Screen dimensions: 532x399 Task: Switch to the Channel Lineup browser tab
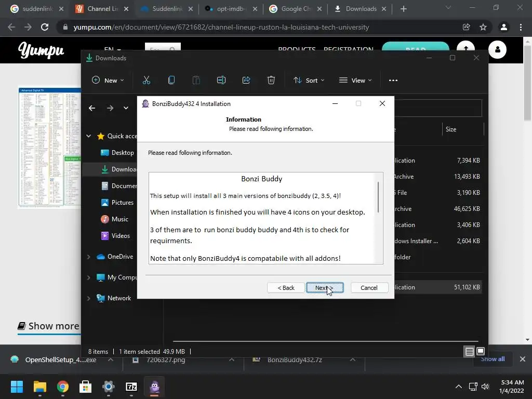(x=102, y=9)
